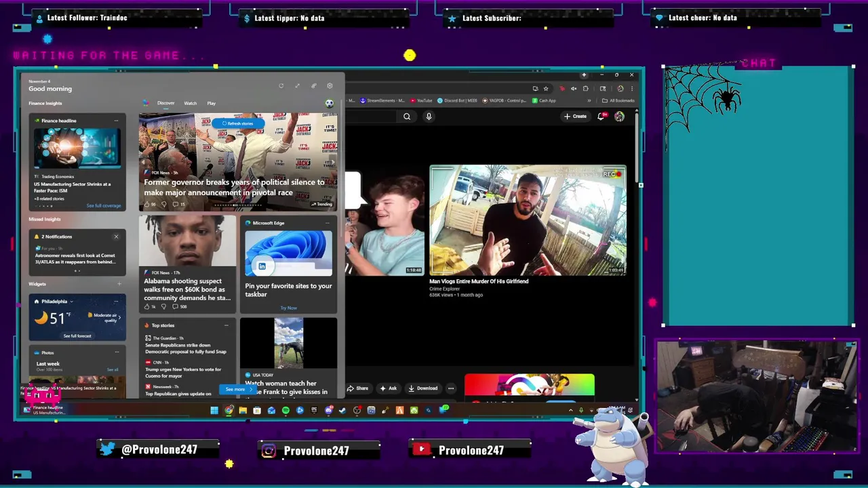Expand the Philadelphia location dropdown
The image size is (868, 488).
tap(71, 301)
